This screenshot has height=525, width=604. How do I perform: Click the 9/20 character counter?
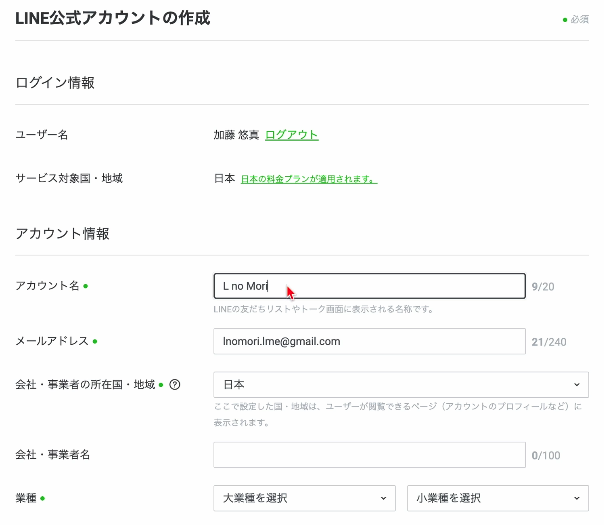point(543,287)
